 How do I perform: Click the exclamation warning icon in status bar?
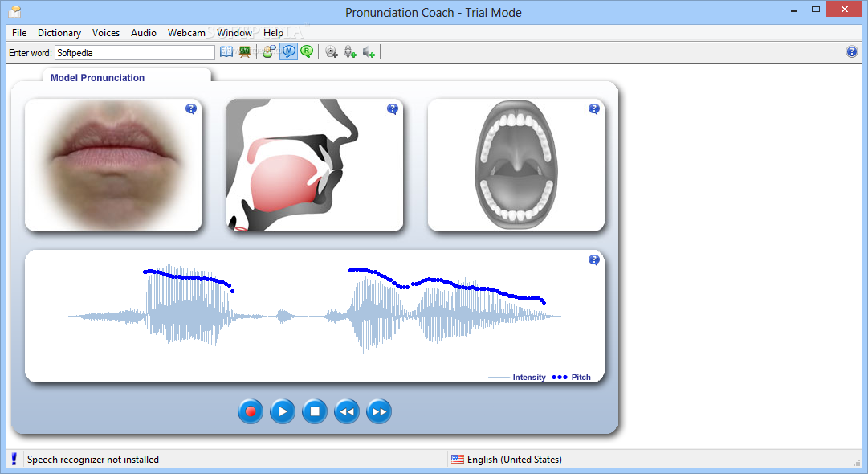pyautogui.click(x=14, y=459)
